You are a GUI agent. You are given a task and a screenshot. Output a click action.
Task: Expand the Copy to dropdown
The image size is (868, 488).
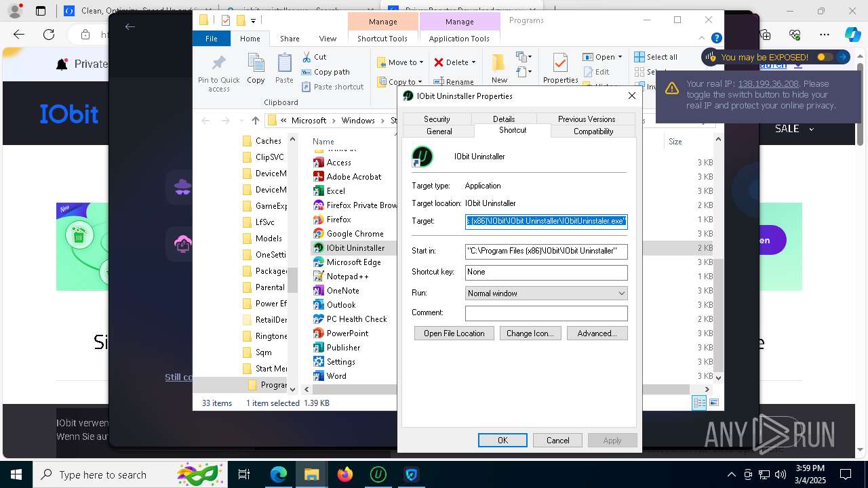coord(420,82)
